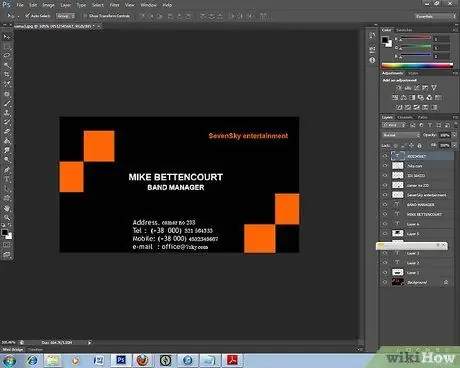Select the Crop tool
The height and width of the screenshot is (368, 460).
coord(7,75)
